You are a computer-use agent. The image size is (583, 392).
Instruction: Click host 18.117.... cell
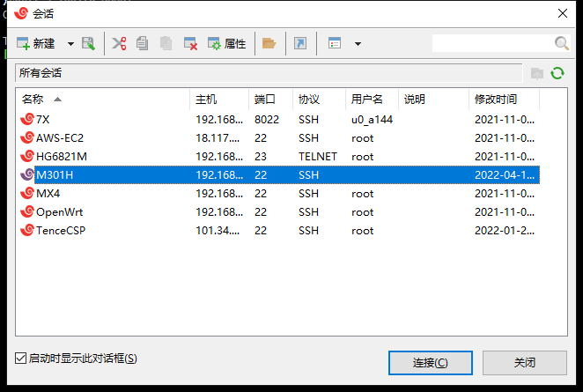(x=218, y=138)
